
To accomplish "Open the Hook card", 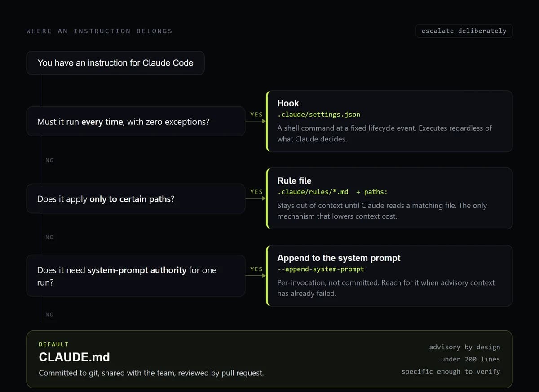I will [389, 121].
